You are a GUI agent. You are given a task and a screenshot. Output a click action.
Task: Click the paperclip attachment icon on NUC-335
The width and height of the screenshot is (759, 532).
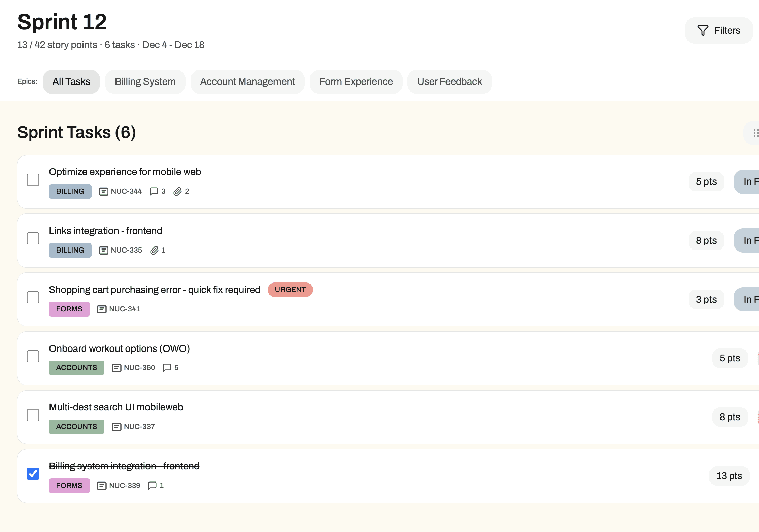tap(155, 250)
